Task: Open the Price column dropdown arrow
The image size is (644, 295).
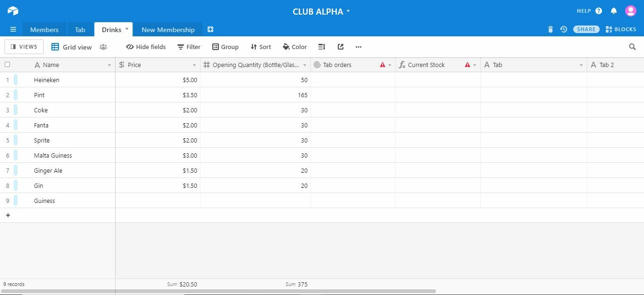Action: click(194, 65)
